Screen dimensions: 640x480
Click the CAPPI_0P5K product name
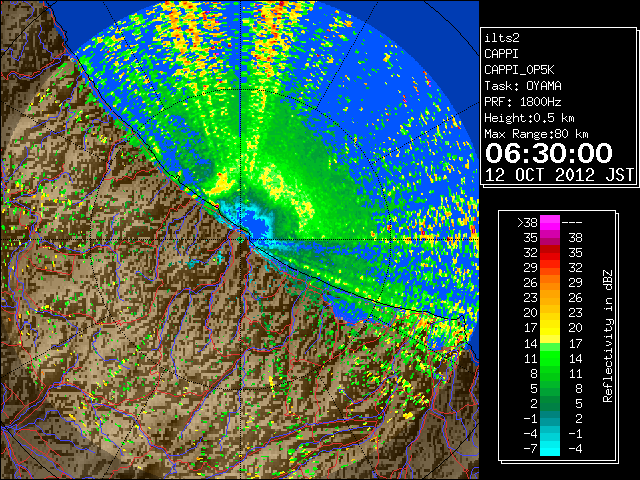(x=519, y=70)
